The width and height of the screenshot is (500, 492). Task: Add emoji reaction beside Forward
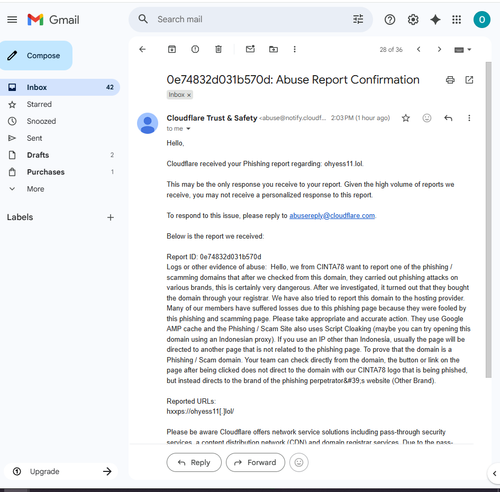(x=299, y=462)
